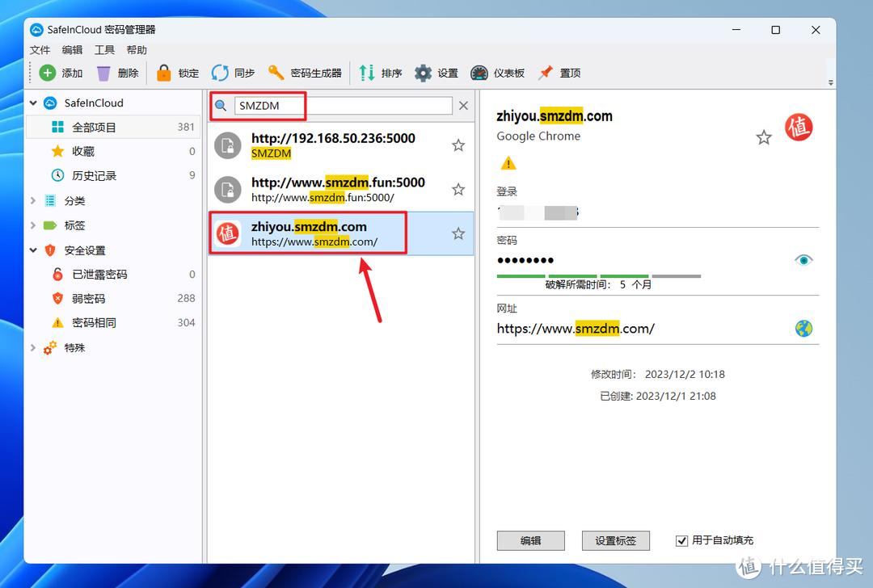This screenshot has height=588, width=873.
Task: Star the zhiyou.smzdm.com list entry as favorite
Action: 458,233
